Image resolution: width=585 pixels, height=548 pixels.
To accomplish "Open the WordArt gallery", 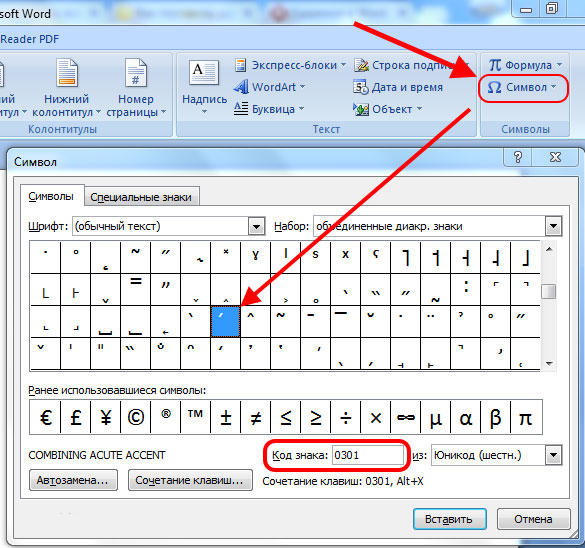I will (x=269, y=87).
